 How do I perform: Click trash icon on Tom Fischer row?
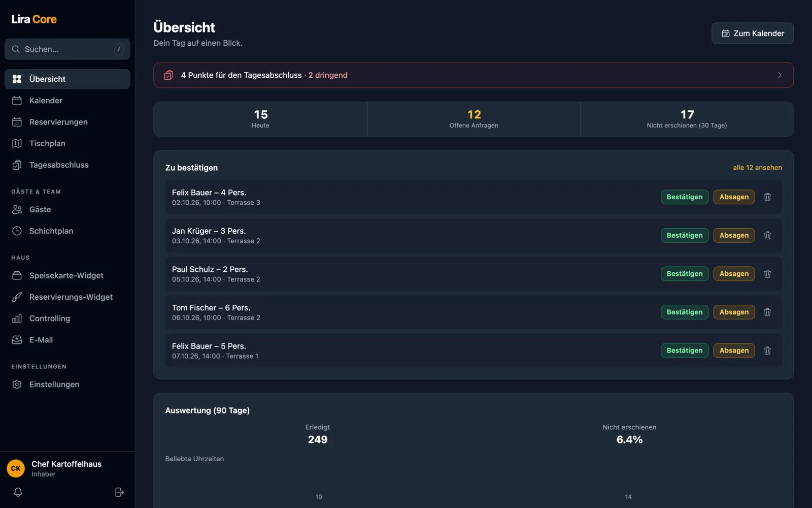[767, 312]
